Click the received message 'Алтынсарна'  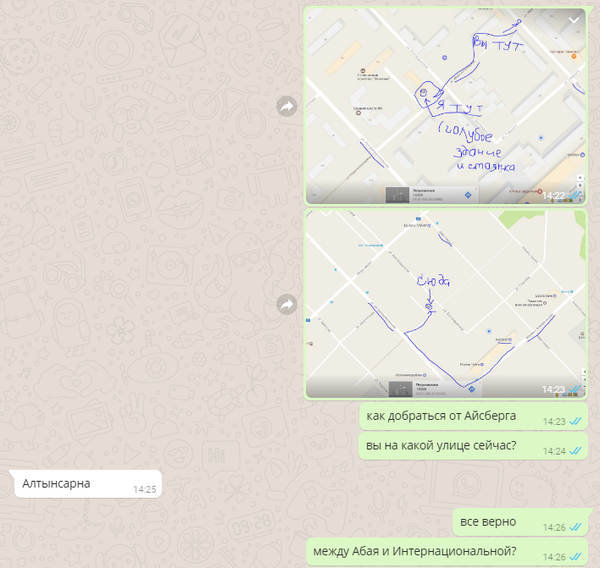[56, 484]
